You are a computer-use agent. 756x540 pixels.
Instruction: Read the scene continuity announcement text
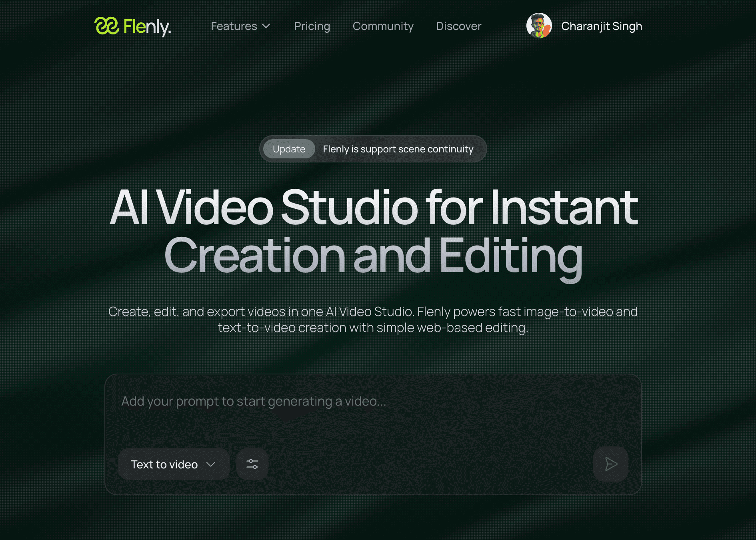pos(398,149)
